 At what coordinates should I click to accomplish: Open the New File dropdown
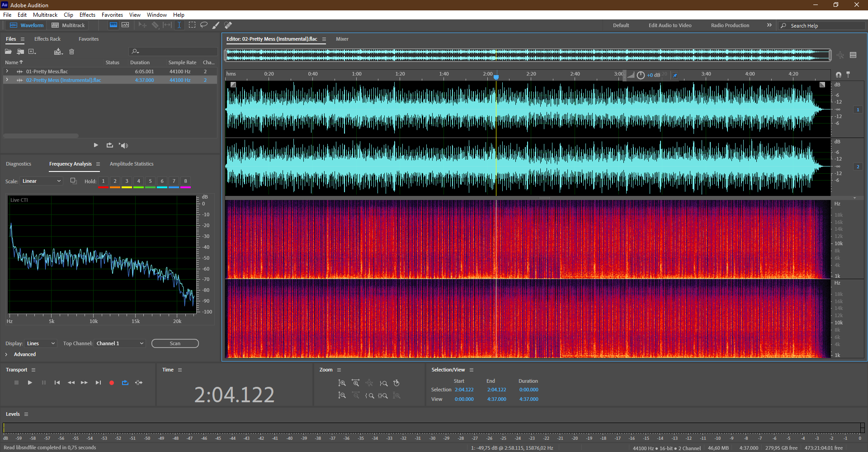pos(32,52)
